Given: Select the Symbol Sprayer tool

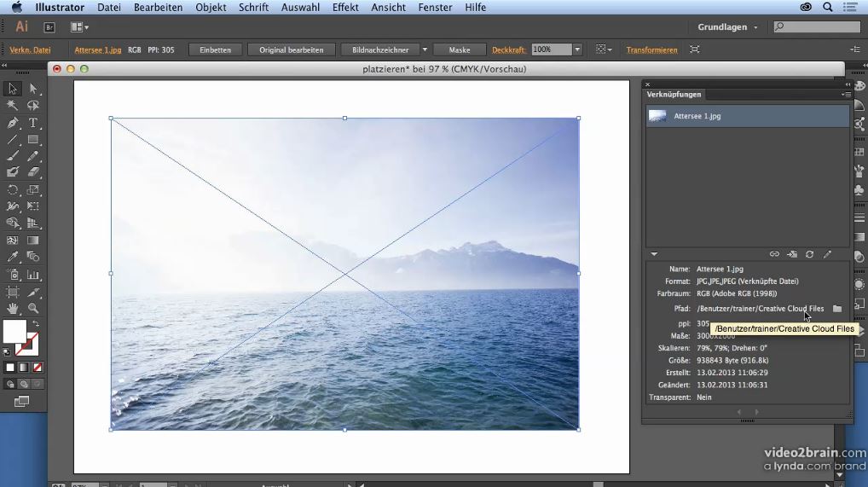Looking at the screenshot, I should pos(12,275).
